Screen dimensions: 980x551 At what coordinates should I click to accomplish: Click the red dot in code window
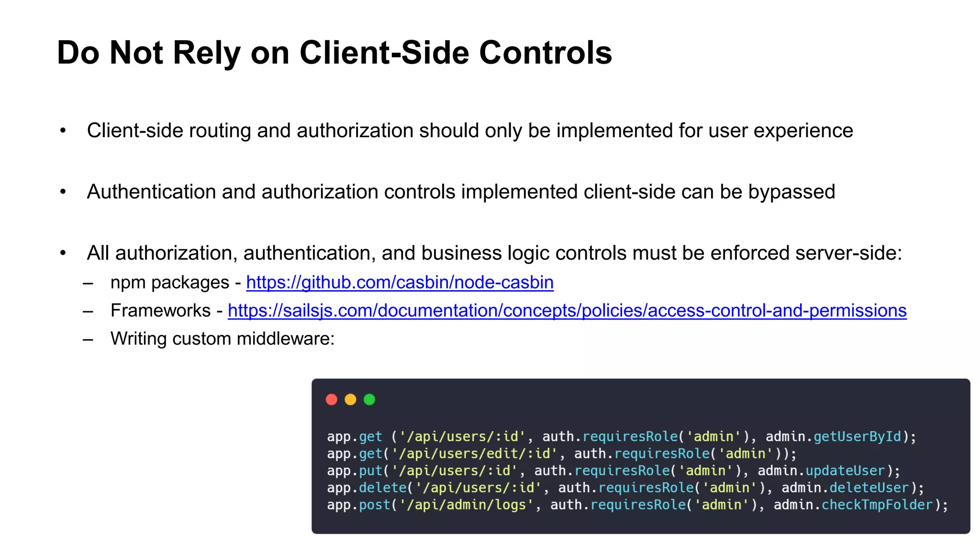[332, 399]
